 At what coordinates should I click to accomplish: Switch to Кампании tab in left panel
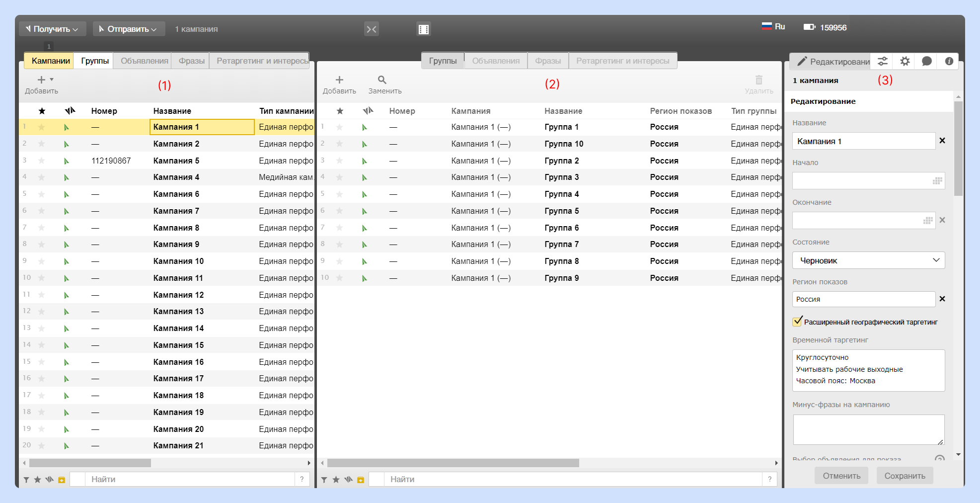pos(49,61)
